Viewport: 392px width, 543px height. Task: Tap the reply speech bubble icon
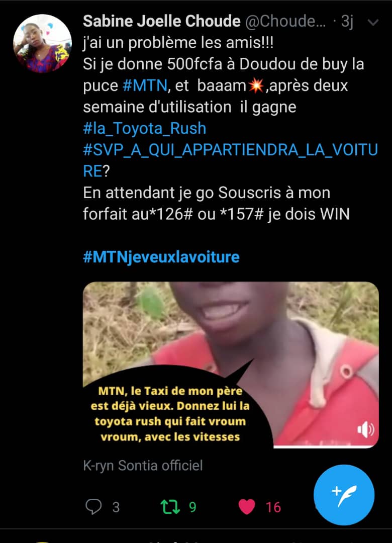pos(93,507)
